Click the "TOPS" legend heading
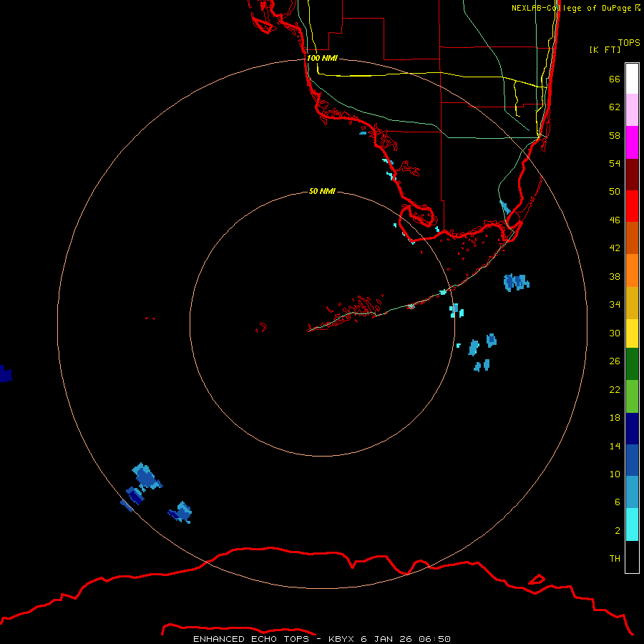The height and width of the screenshot is (644, 644). coord(629,43)
